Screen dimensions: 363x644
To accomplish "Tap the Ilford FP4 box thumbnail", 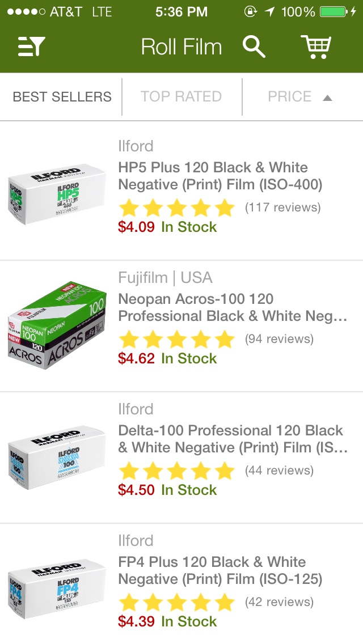I will coord(57,588).
